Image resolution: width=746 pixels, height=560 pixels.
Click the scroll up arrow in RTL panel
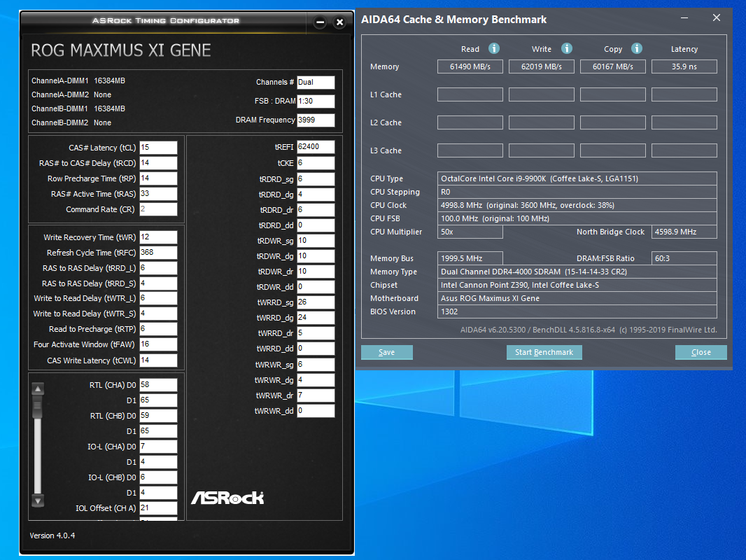point(38,388)
